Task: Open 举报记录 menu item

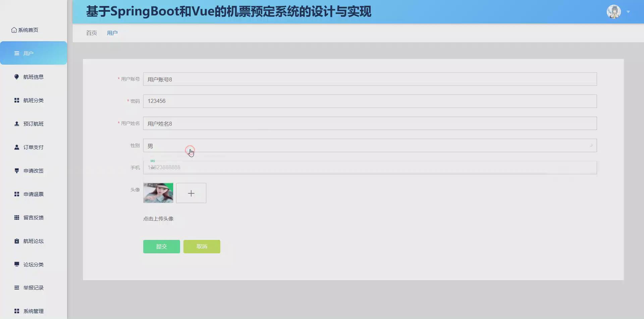Action: tap(34, 288)
